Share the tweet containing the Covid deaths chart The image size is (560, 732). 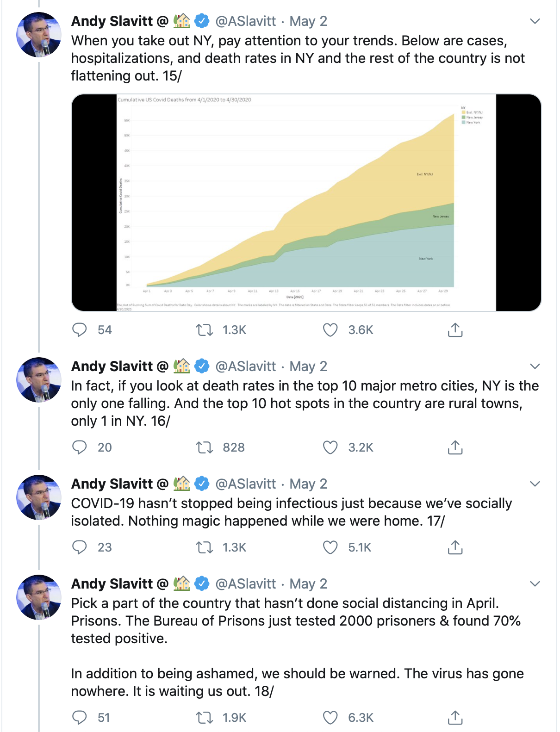click(x=455, y=330)
